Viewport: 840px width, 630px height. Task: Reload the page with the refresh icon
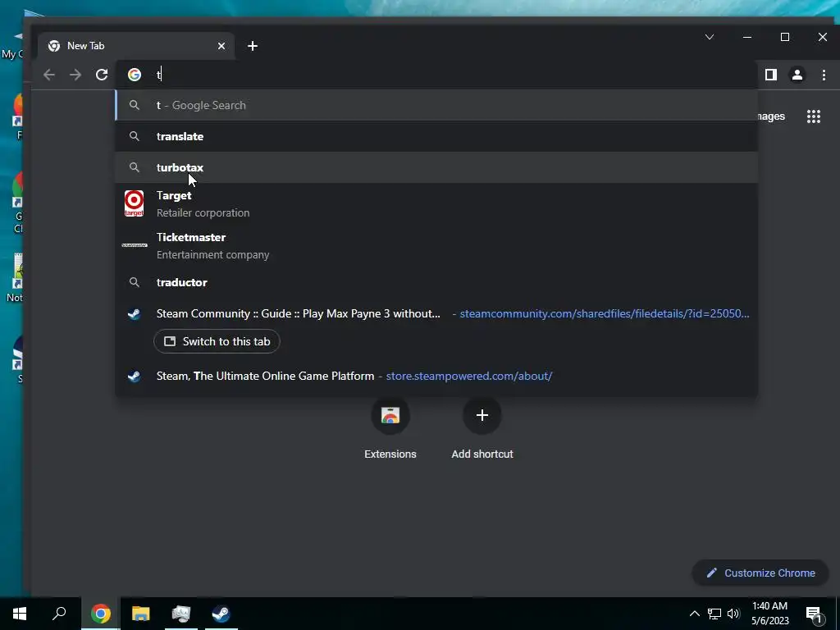point(102,75)
